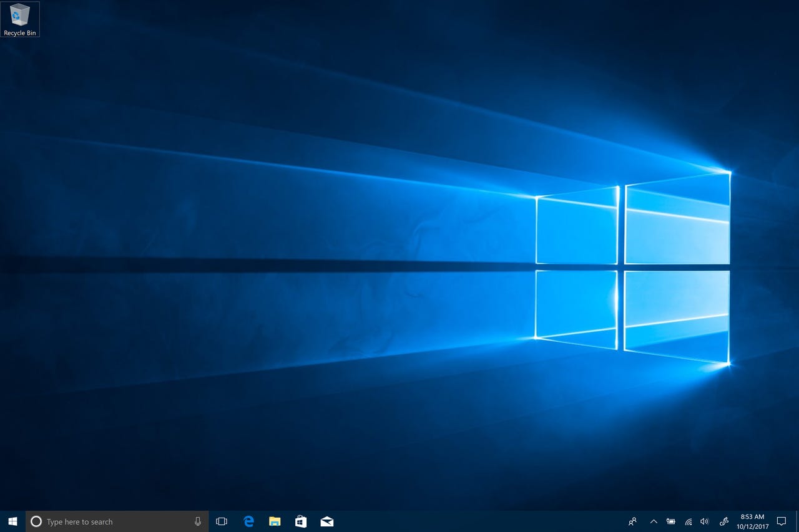Image resolution: width=799 pixels, height=532 pixels.
Task: Click the date 10/12/2017 in the tray
Action: [x=752, y=526]
